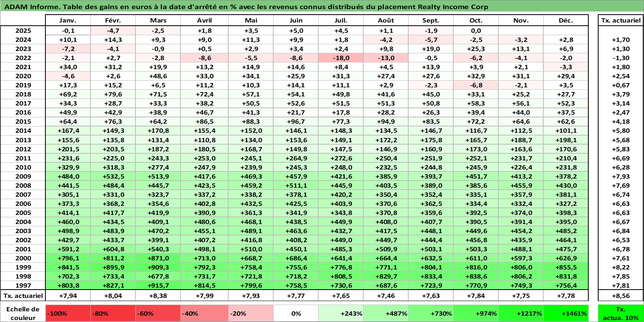
Task: Click 2019 Oct. cell showing -6,8
Action: click(x=476, y=85)
